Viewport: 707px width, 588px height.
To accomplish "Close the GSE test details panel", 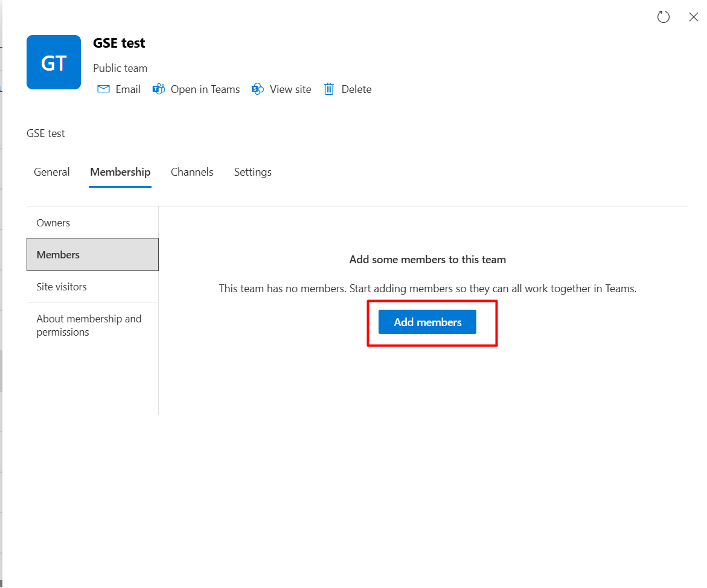I will tap(693, 17).
